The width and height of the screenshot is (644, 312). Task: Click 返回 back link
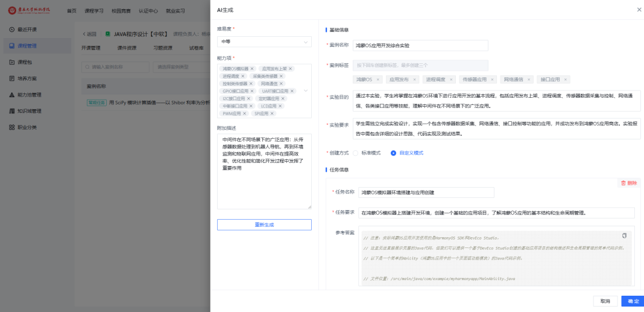pos(89,34)
